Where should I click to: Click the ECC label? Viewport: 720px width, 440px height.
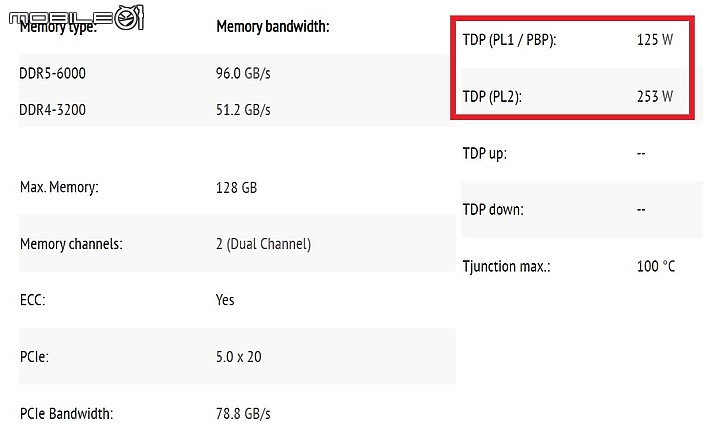(33, 300)
